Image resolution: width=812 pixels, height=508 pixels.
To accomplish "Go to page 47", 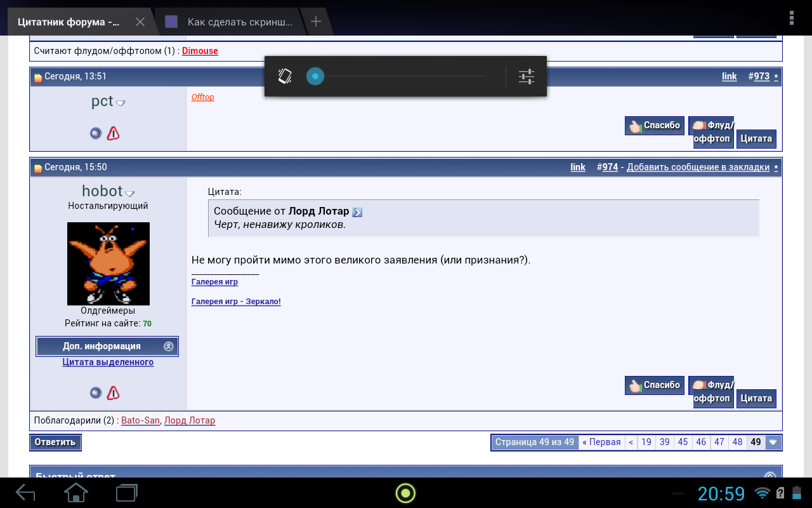I will (x=719, y=442).
